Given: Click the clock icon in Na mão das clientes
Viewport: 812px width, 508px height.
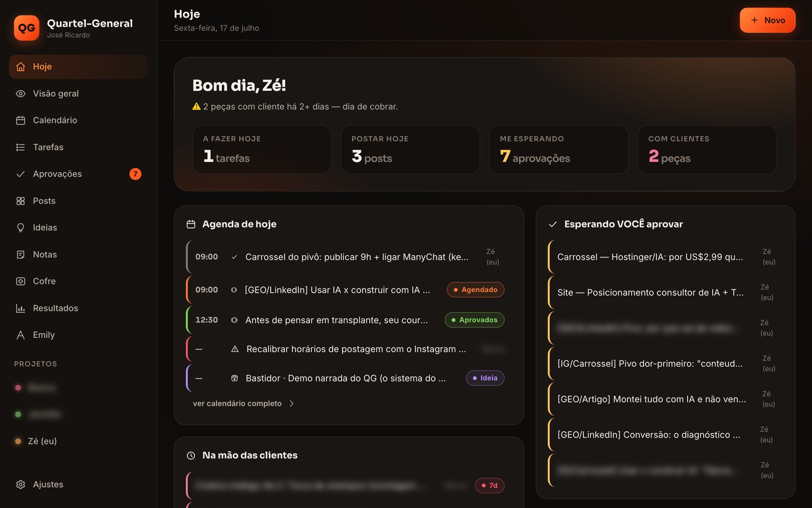Looking at the screenshot, I should (x=191, y=456).
